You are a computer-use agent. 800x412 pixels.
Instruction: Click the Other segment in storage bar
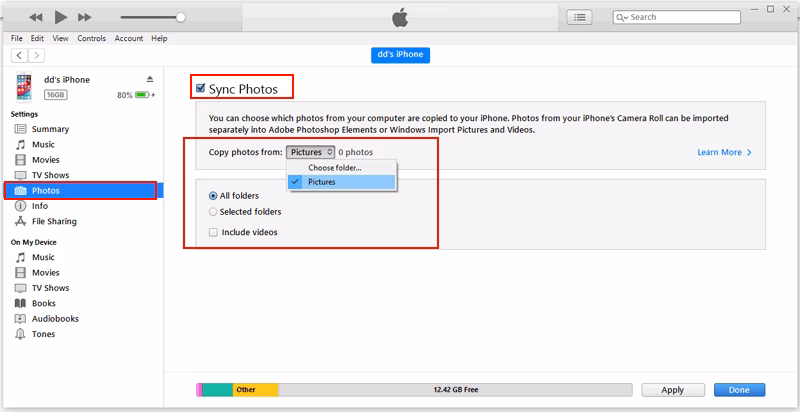point(256,390)
